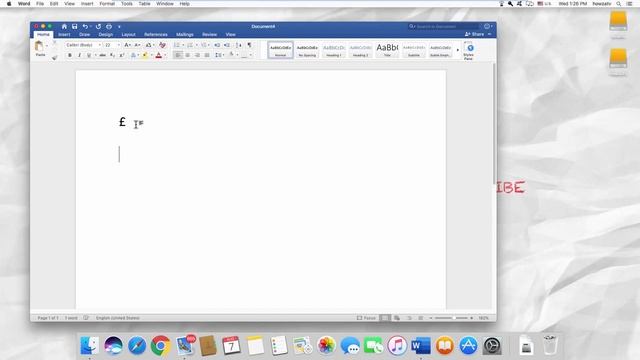Open the Design tab
The height and width of the screenshot is (360, 640).
pyautogui.click(x=106, y=35)
